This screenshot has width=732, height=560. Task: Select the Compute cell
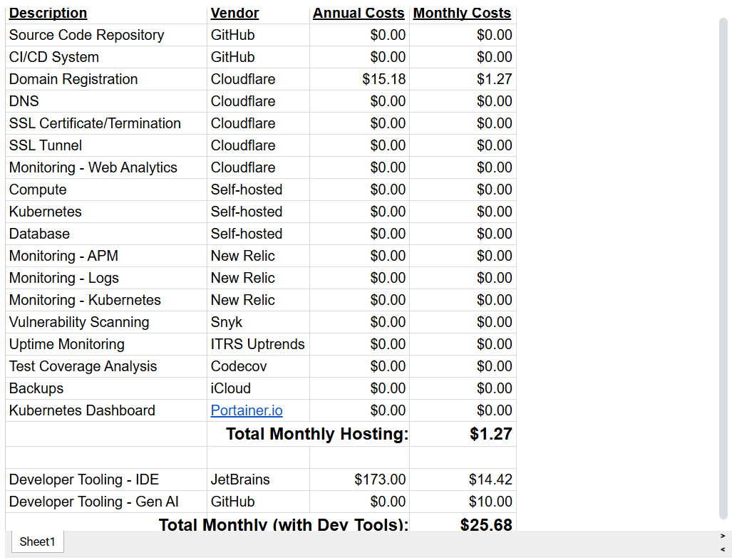(x=106, y=190)
